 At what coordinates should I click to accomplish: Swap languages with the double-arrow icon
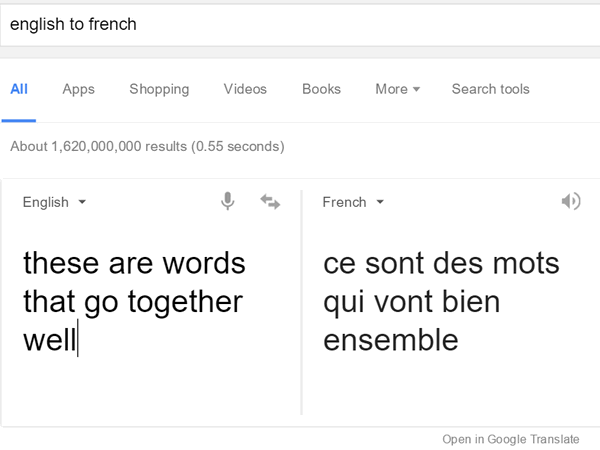coord(270,202)
